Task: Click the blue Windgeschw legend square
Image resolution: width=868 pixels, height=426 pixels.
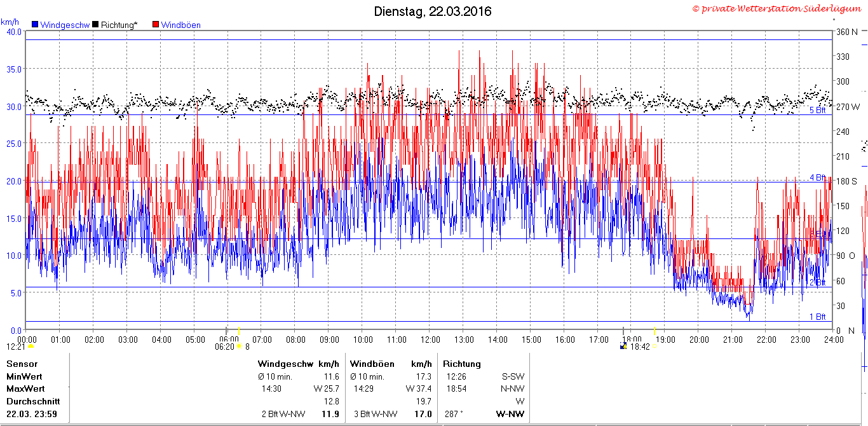Action: coord(35,25)
